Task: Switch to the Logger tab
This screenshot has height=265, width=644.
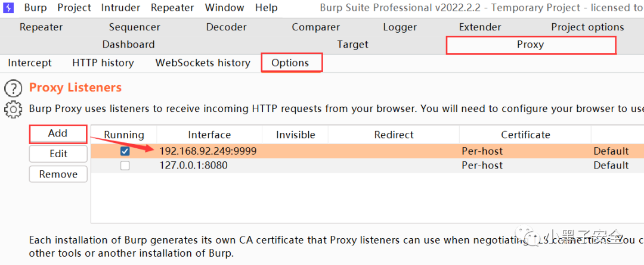Action: pyautogui.click(x=400, y=27)
